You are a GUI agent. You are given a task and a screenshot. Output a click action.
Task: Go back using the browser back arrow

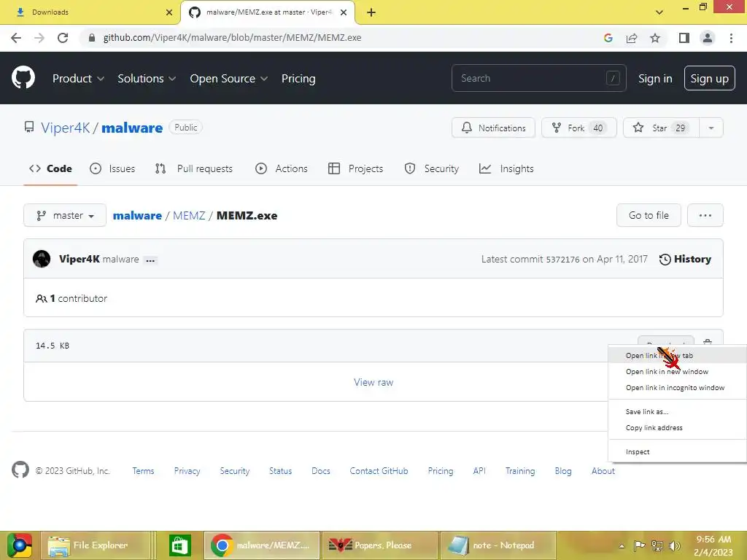tap(16, 38)
